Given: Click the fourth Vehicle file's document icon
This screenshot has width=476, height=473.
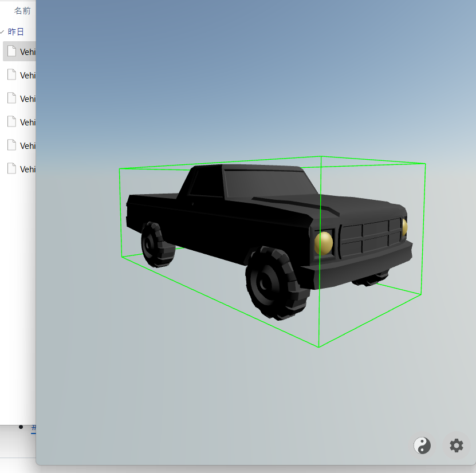Looking at the screenshot, I should point(12,121).
